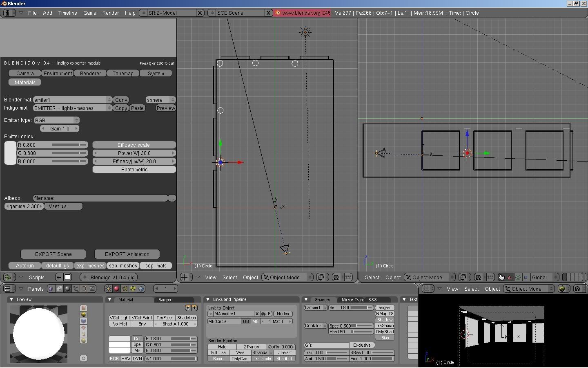Open the Scene context image icon

tap(92, 289)
